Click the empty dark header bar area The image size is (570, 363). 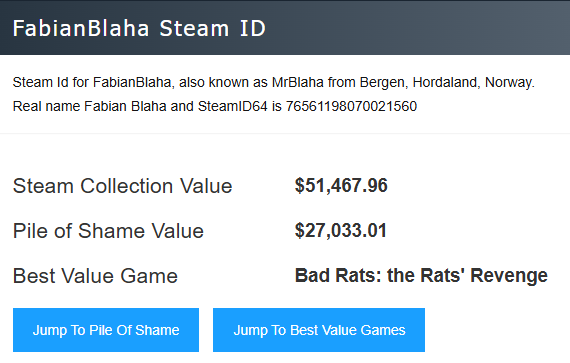(x=418, y=28)
